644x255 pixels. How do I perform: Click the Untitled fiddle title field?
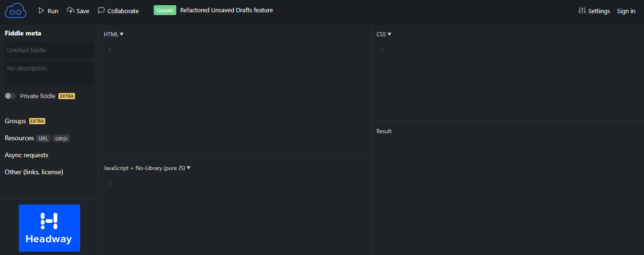click(49, 50)
